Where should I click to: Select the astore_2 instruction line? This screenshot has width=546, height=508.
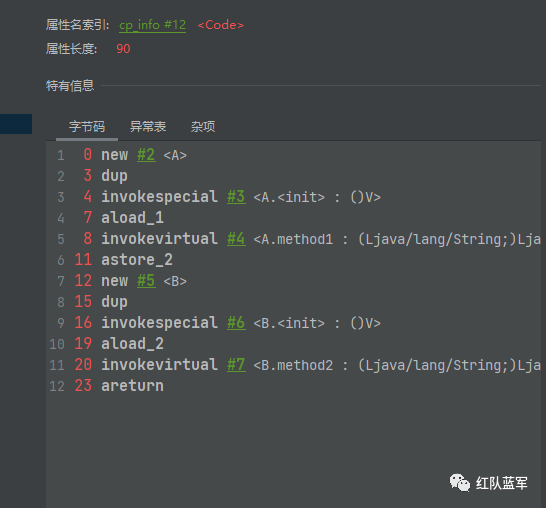[137, 260]
